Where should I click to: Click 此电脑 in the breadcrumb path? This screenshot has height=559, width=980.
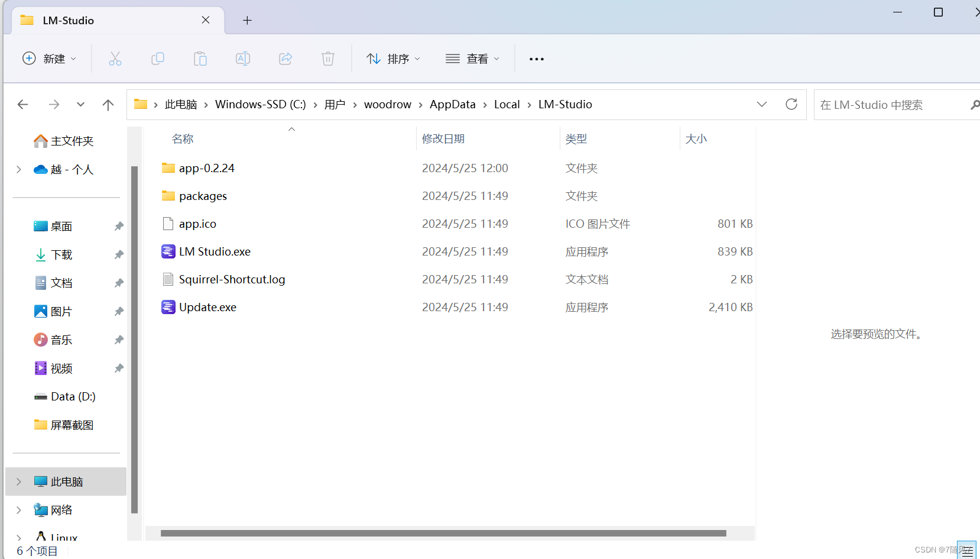click(181, 105)
